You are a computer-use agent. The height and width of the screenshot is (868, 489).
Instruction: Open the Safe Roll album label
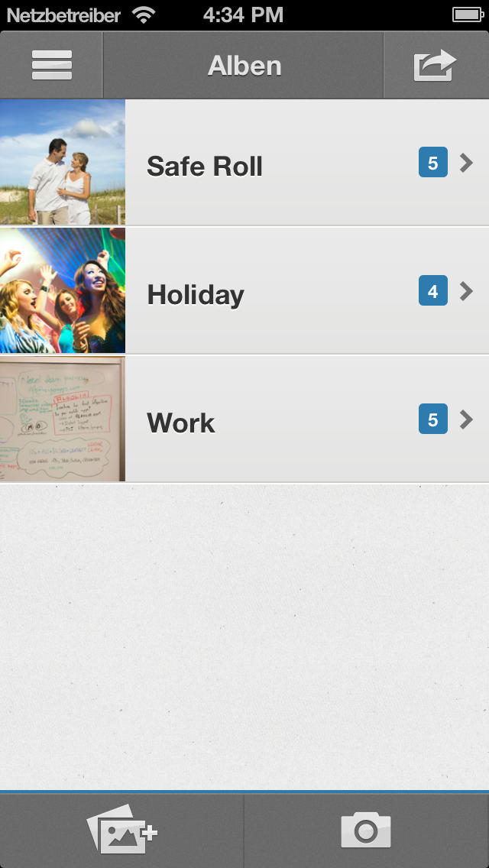click(x=204, y=166)
